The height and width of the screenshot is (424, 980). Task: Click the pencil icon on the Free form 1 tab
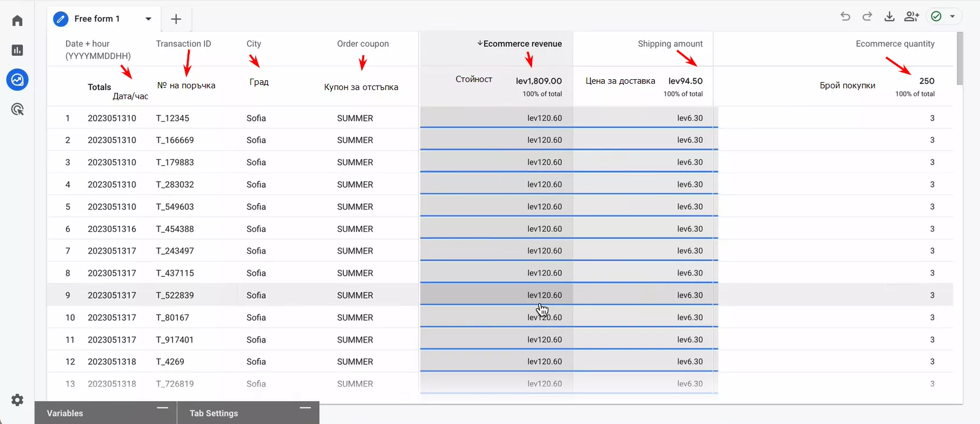pos(60,19)
